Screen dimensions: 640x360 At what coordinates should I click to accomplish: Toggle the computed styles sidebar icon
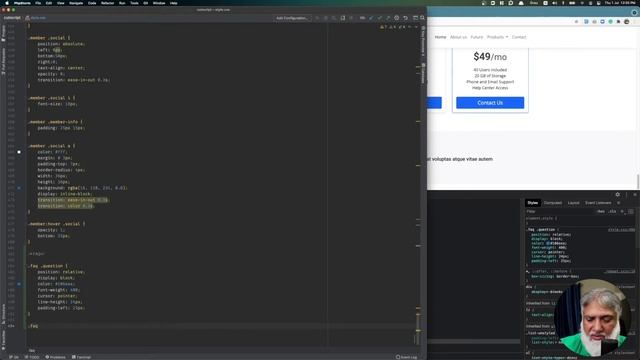pyautogui.click(x=631, y=211)
